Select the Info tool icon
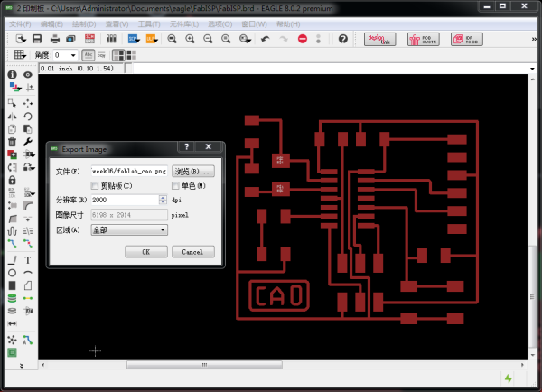The width and height of the screenshot is (542, 392). coord(12,74)
